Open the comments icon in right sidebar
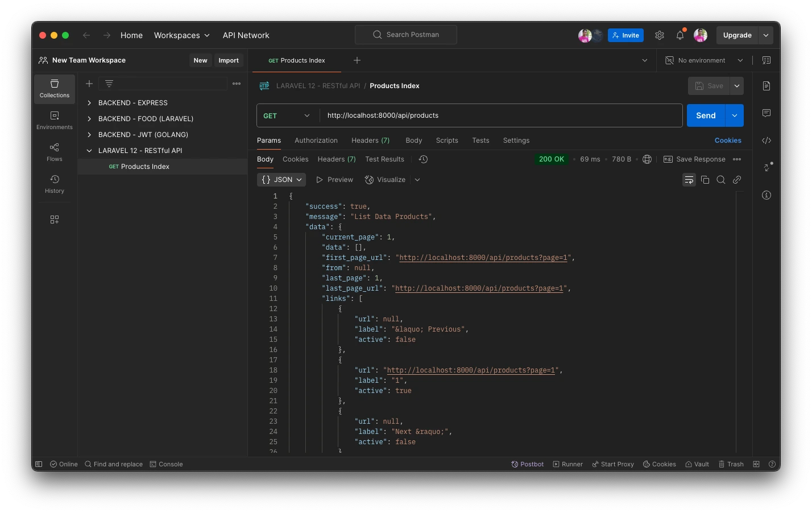 point(767,113)
